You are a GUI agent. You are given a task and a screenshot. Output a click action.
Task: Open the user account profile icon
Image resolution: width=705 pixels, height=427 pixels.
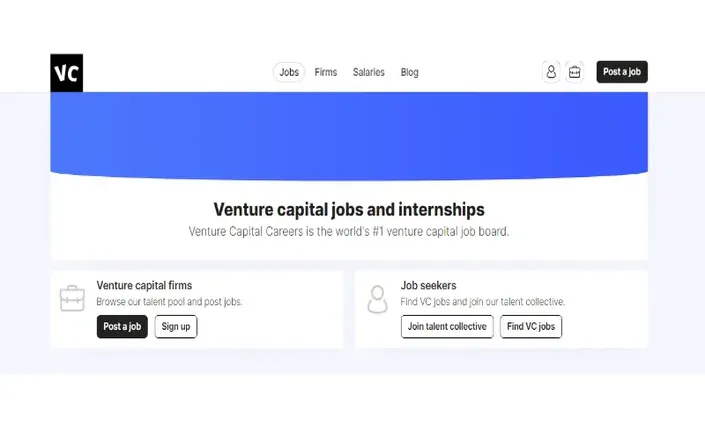[551, 72]
